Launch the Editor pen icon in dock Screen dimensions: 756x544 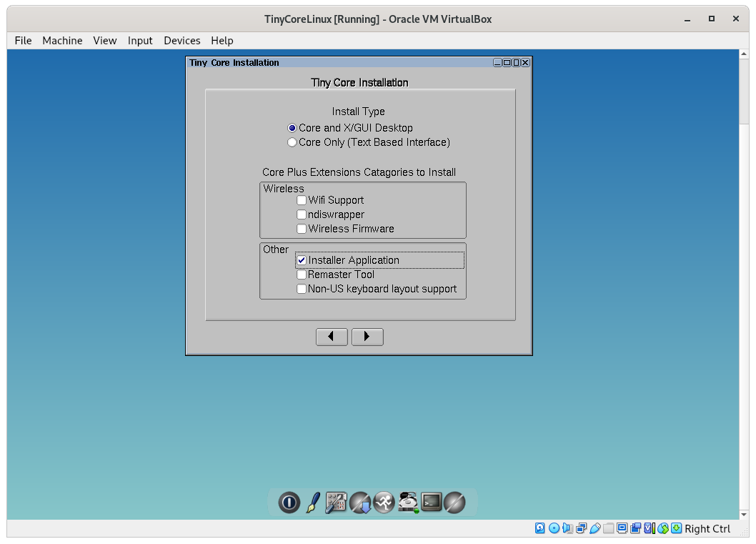(313, 503)
